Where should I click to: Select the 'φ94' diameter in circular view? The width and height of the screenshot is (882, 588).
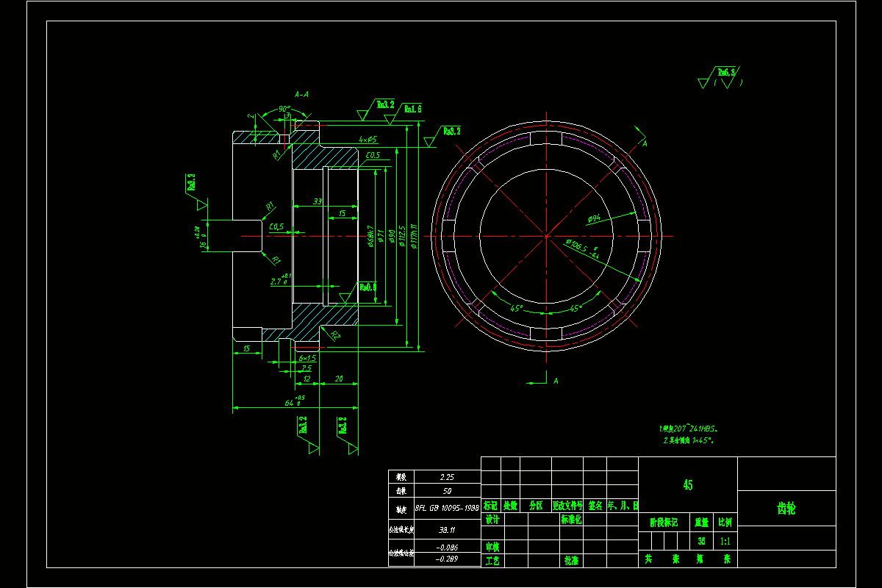coord(595,218)
